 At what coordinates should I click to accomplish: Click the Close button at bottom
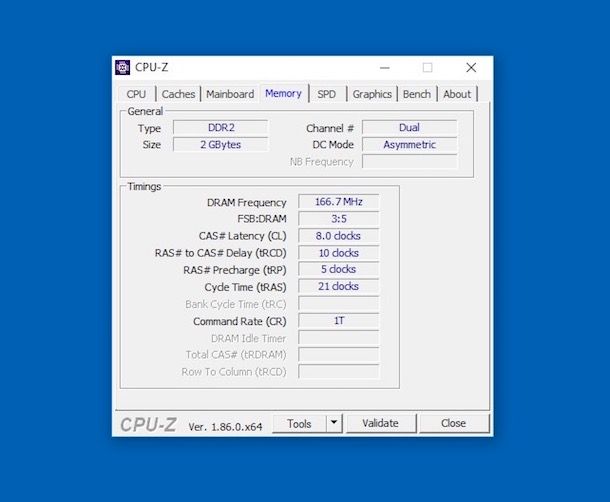tap(454, 423)
